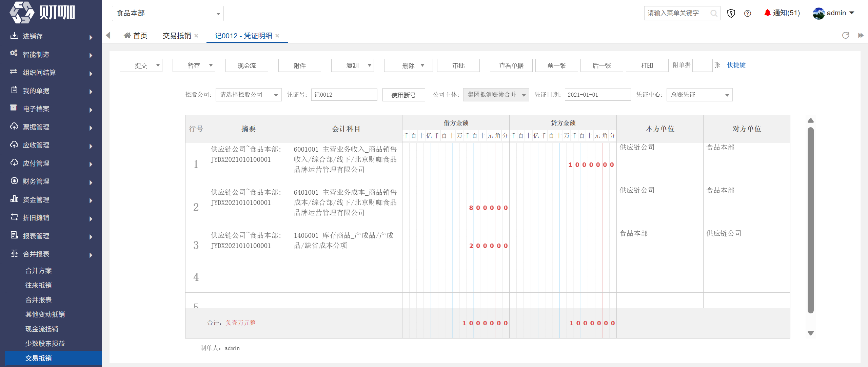
Task: Click the voucher table vertical scrollbar
Action: pyautogui.click(x=811, y=220)
